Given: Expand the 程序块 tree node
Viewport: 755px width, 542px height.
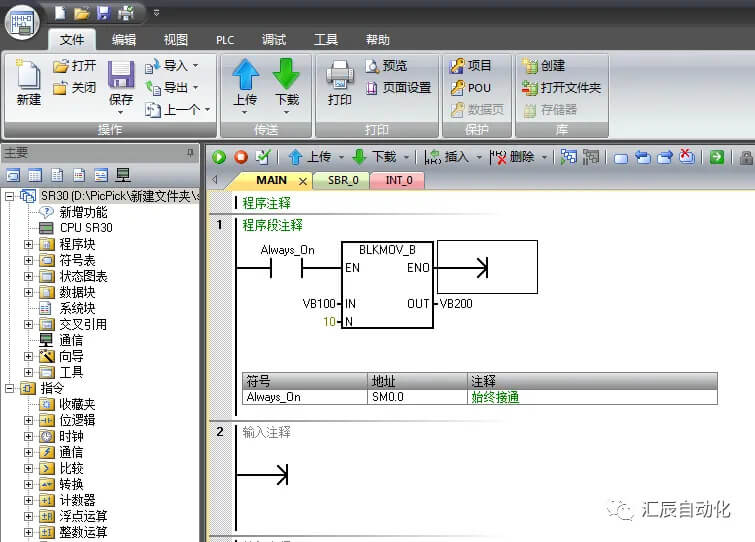Looking at the screenshot, I should (28, 245).
